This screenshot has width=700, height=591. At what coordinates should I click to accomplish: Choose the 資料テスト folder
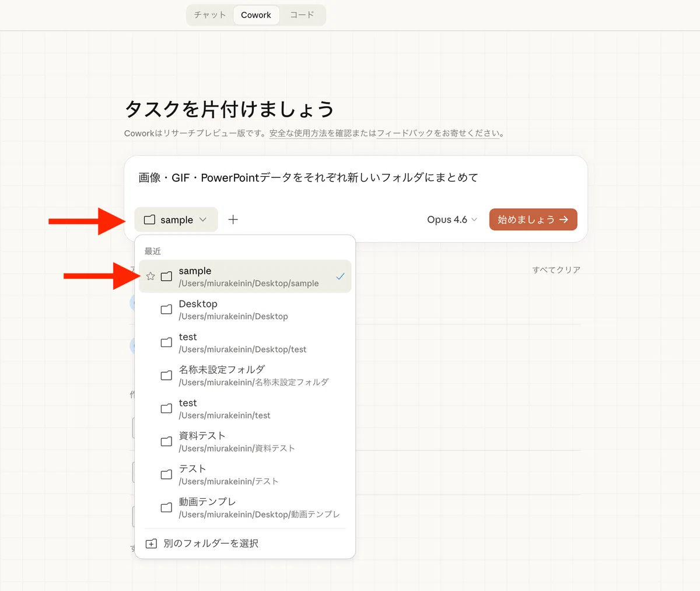[245, 442]
